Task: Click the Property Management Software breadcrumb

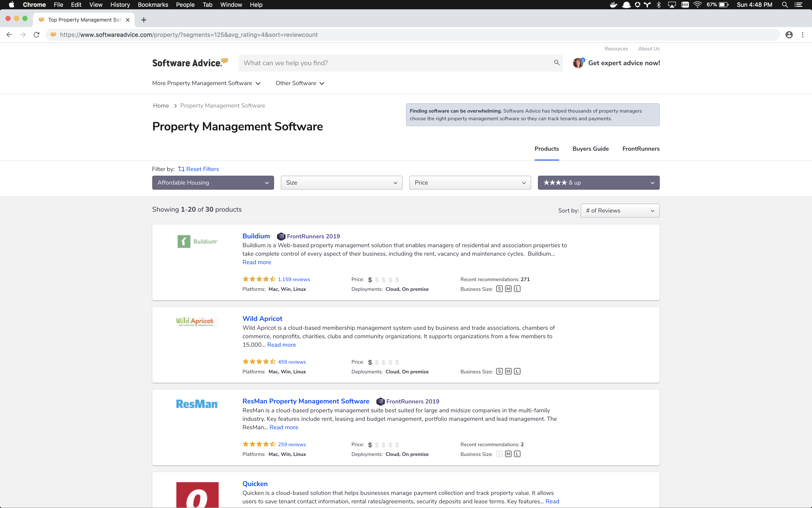Action: (x=222, y=105)
